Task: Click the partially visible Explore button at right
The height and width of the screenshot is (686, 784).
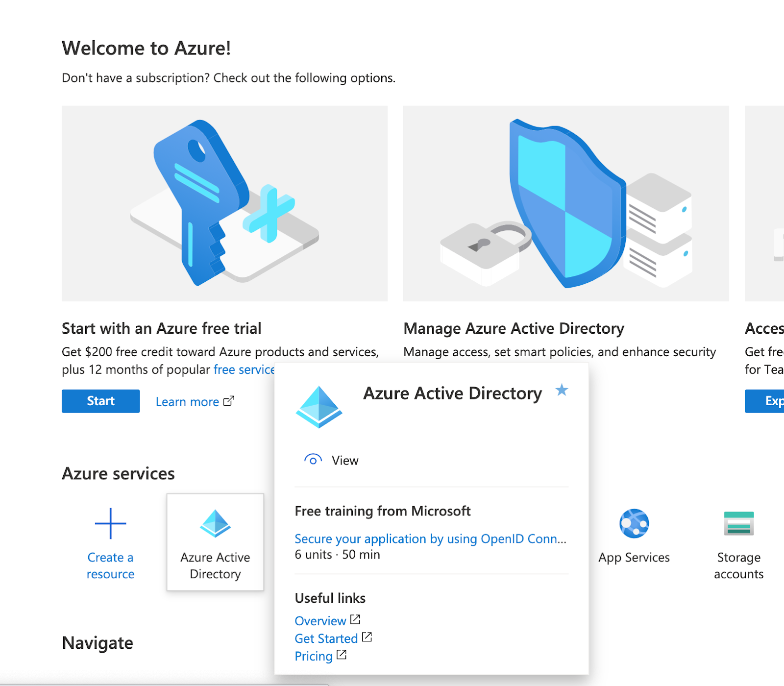Action: (x=764, y=401)
